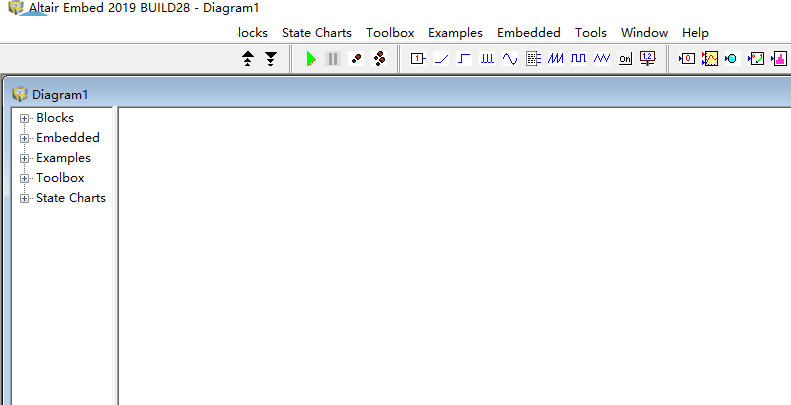Image resolution: width=791 pixels, height=405 pixels.
Task: Open the Window menu
Action: (x=644, y=33)
